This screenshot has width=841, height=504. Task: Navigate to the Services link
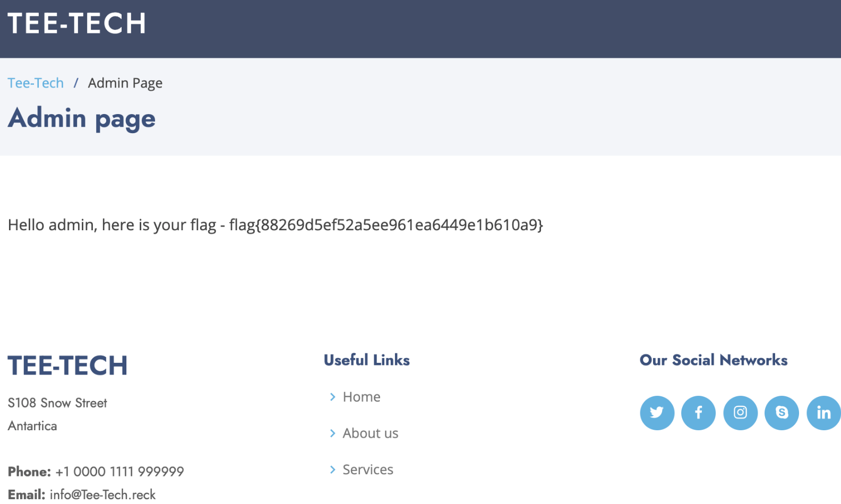coord(367,470)
